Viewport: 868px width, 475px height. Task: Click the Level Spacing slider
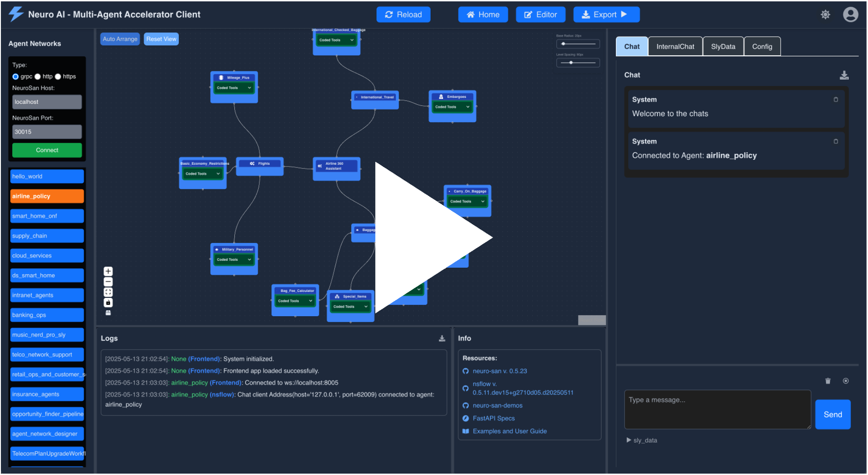(578, 63)
